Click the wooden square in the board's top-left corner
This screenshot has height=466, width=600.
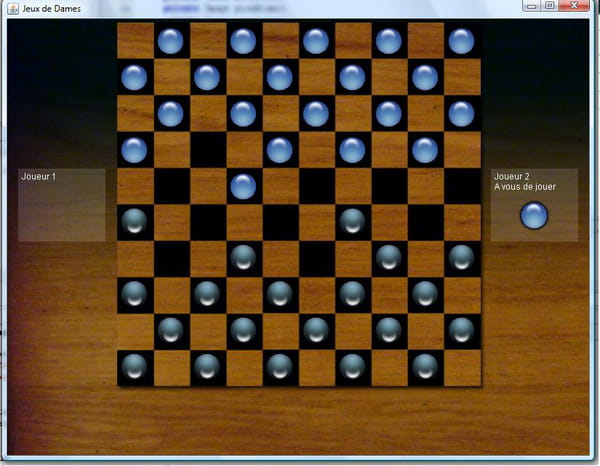click(135, 41)
